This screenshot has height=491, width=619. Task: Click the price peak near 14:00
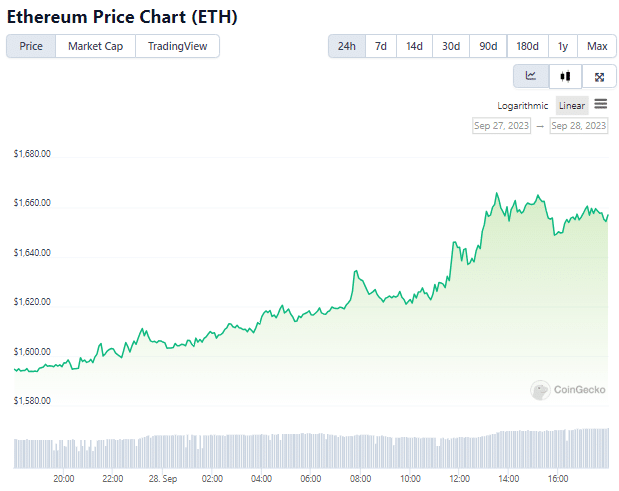click(x=497, y=193)
